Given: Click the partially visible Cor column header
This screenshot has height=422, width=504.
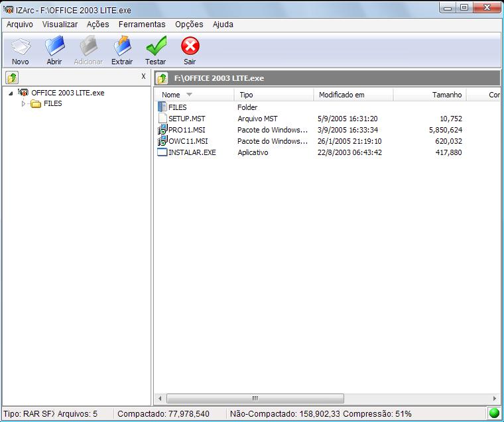Looking at the screenshot, I should 483,95.
